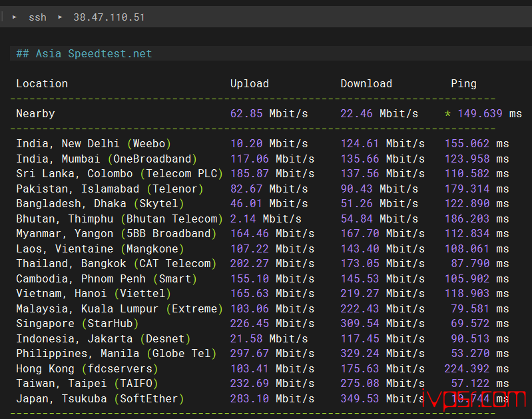Select the Nearby row label
The image size is (532, 419).
tap(36, 113)
